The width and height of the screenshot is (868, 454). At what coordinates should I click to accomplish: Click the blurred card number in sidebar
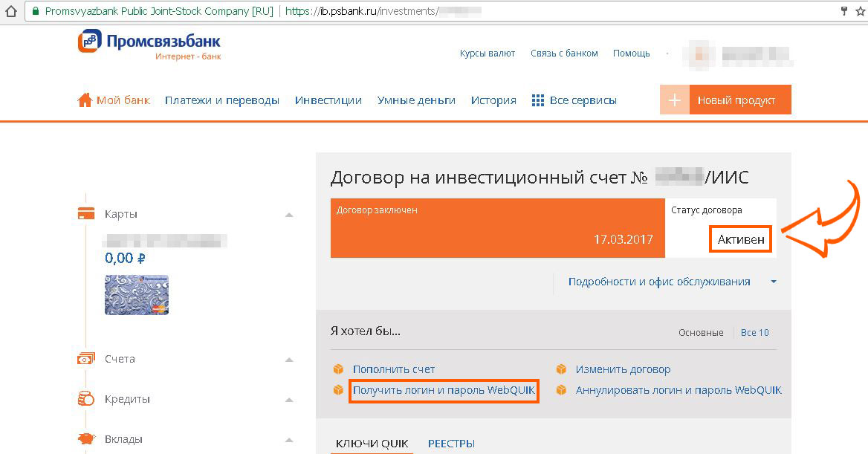165,240
